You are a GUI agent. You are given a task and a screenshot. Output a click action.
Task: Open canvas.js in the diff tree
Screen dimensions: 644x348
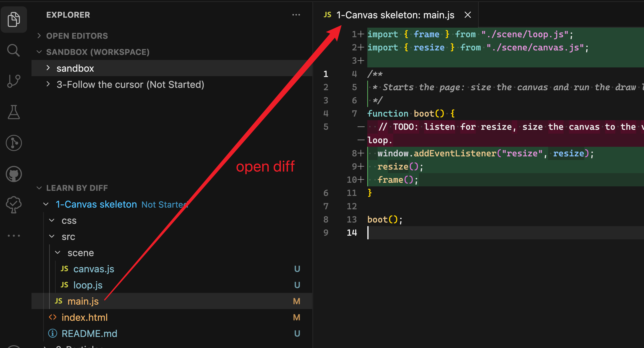(94, 269)
